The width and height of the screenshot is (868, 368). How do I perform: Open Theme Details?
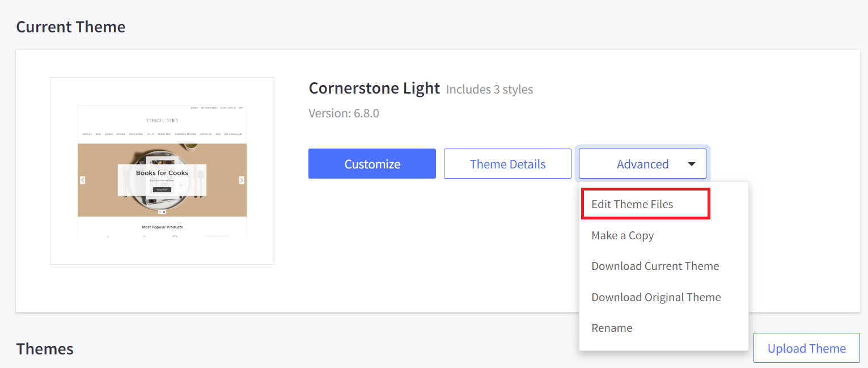coord(507,164)
